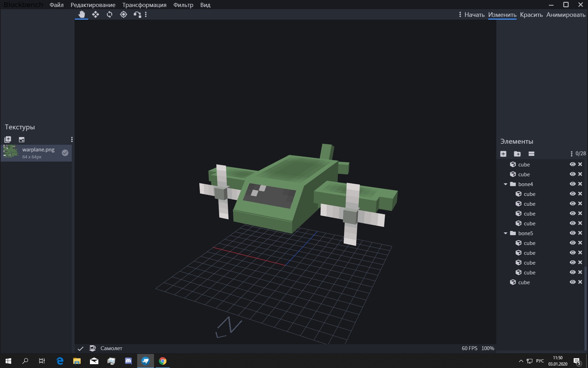
Task: Click the X export icon for bone5
Action: pyautogui.click(x=580, y=233)
